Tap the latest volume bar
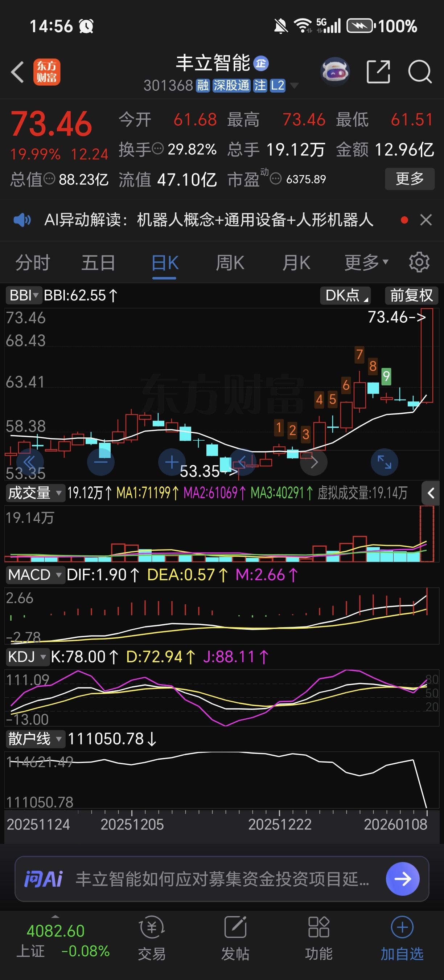 point(427,534)
